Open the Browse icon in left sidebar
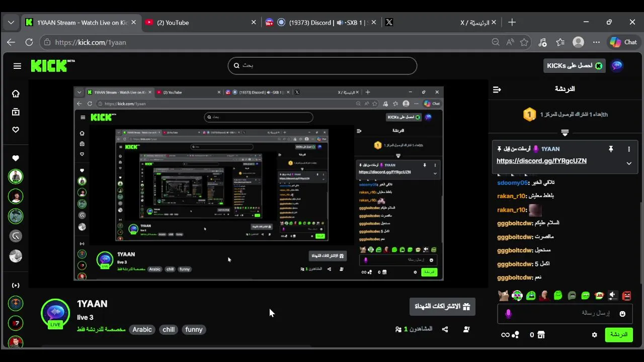 coord(16,112)
